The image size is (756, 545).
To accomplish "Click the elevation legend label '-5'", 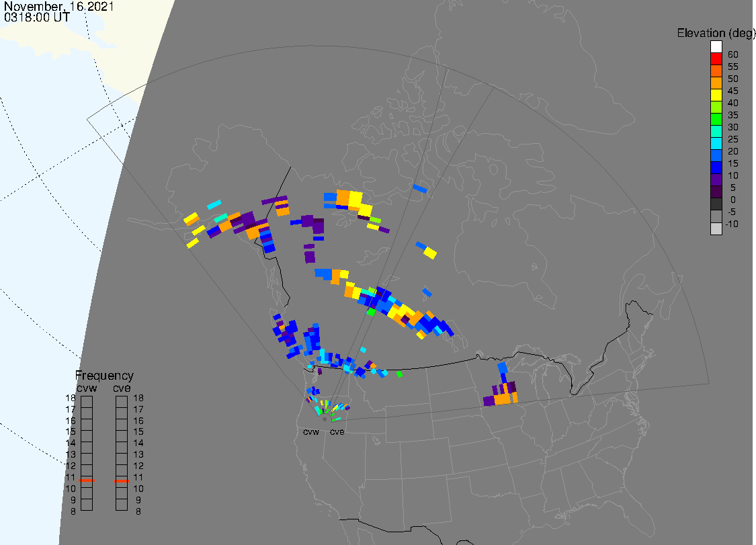I will pyautogui.click(x=732, y=212).
